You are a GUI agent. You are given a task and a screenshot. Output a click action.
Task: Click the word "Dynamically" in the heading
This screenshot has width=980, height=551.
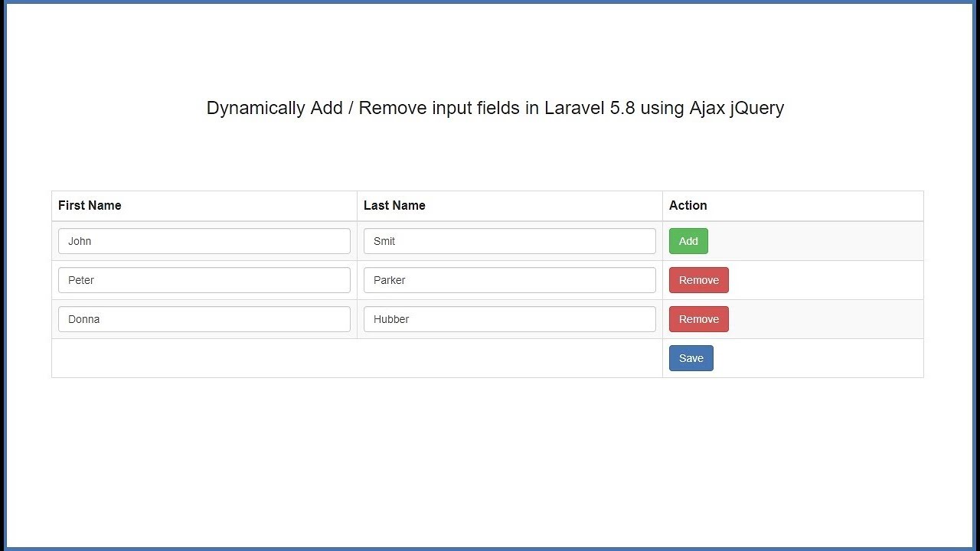[256, 108]
